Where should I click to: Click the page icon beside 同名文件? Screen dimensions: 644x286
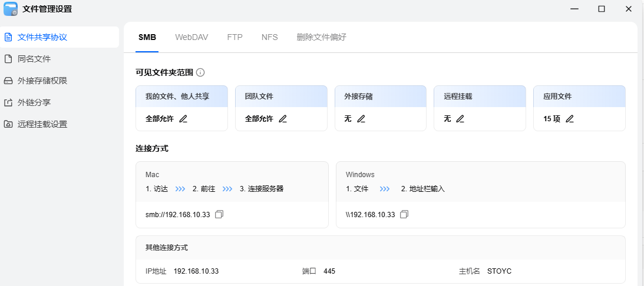pos(8,59)
